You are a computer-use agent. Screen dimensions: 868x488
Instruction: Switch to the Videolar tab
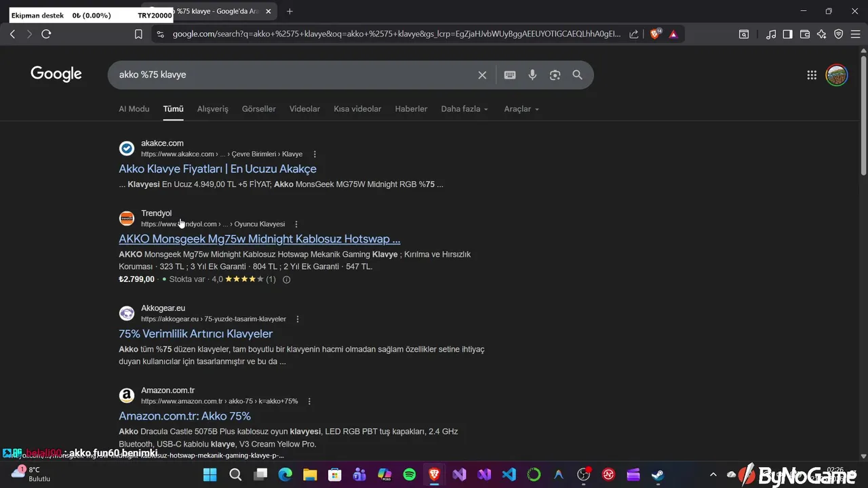pyautogui.click(x=304, y=109)
